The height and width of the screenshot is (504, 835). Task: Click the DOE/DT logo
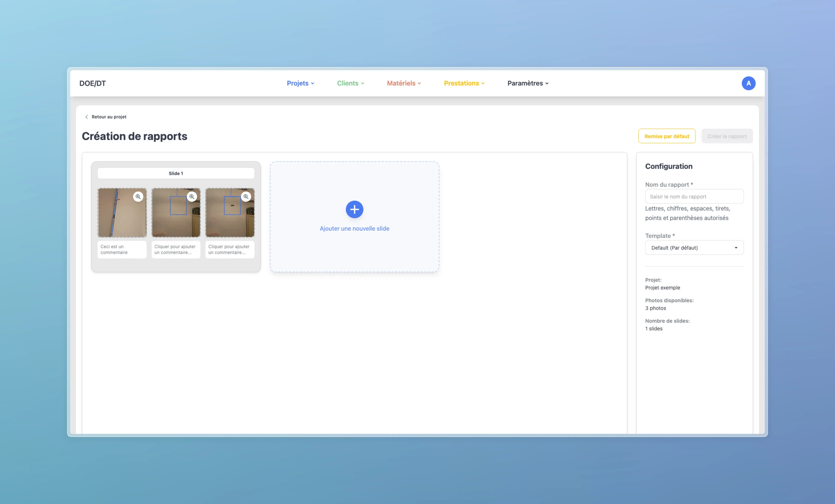click(x=92, y=83)
